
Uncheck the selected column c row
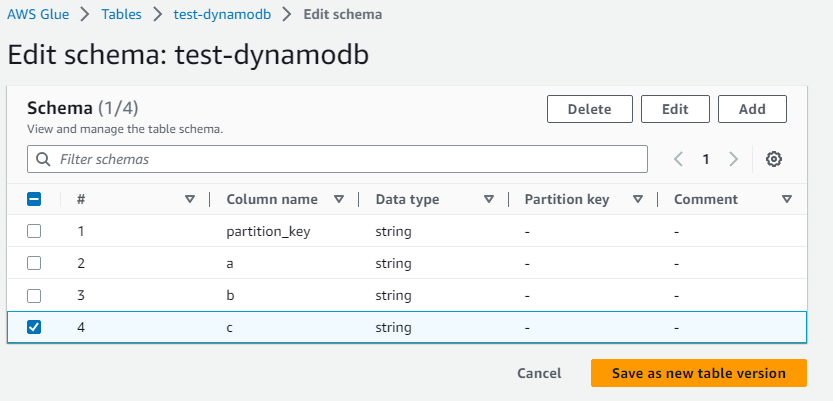coord(34,327)
